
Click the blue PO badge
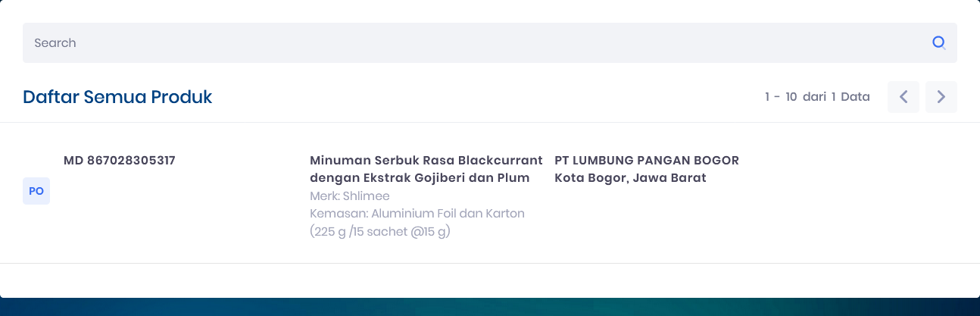click(36, 191)
